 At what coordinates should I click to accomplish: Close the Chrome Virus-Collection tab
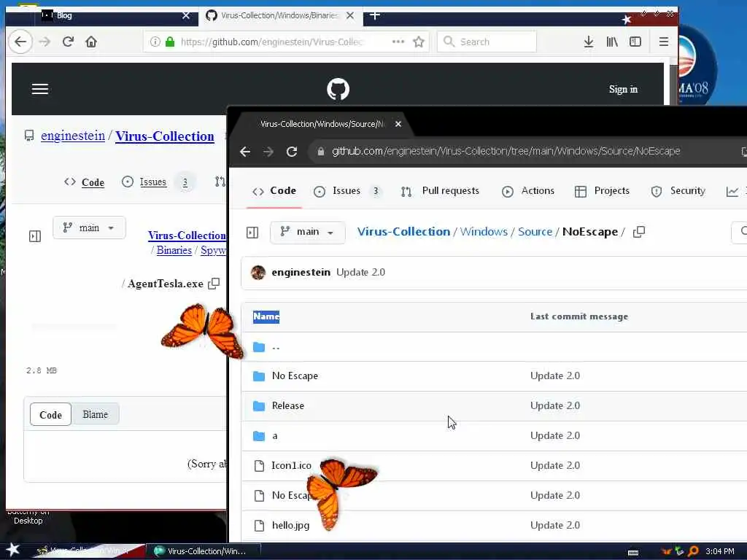pyautogui.click(x=398, y=124)
